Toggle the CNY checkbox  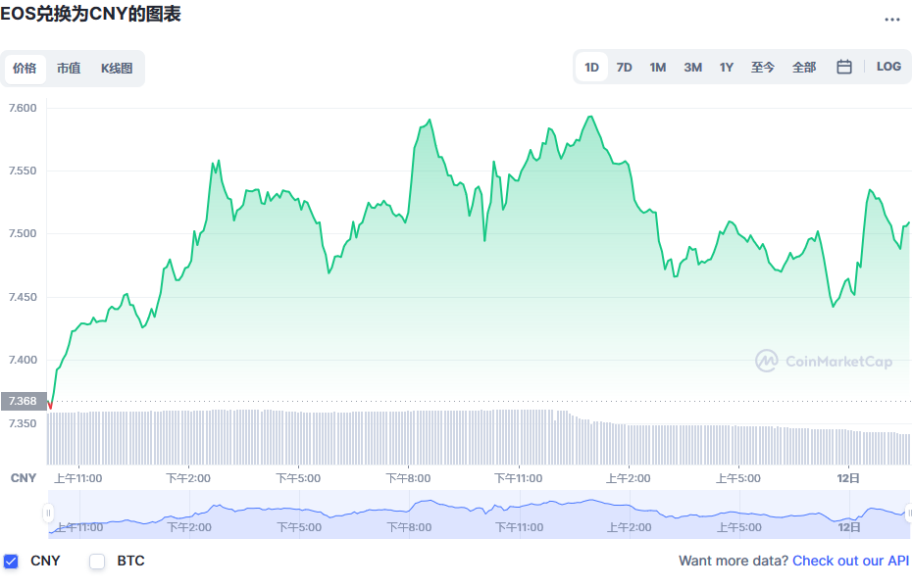11,562
